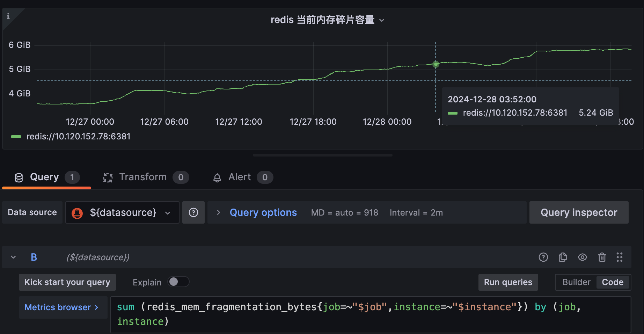This screenshot has width=644, height=334.
Task: Expand the Query options section
Action: click(x=263, y=212)
